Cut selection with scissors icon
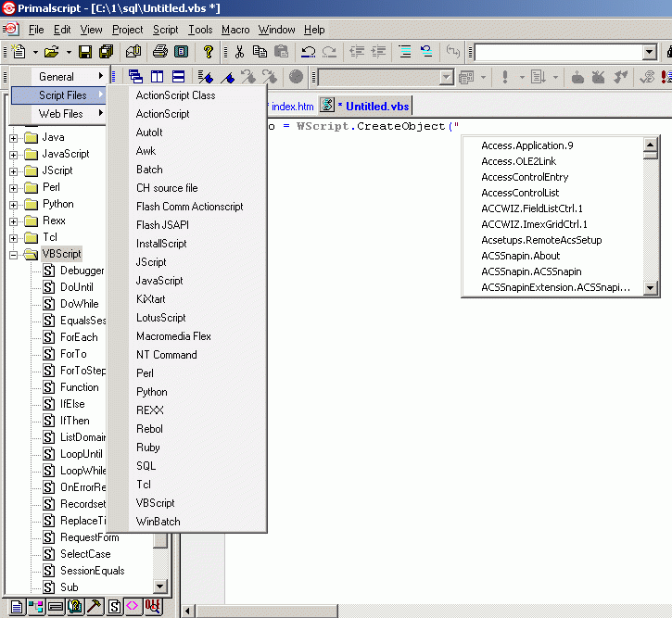 (239, 52)
